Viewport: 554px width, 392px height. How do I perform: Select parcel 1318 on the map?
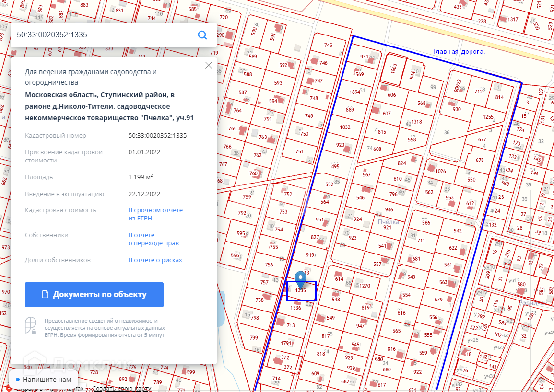(x=416, y=122)
